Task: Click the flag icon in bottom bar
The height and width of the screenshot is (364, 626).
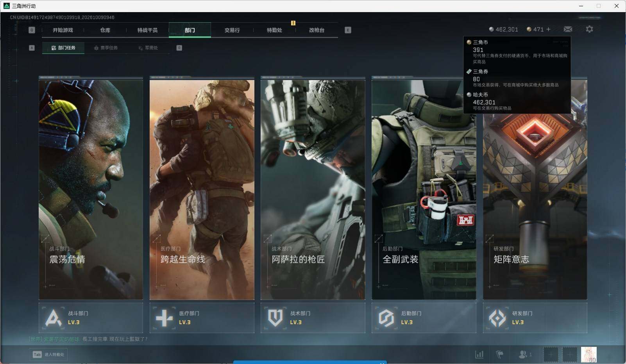Action: pyautogui.click(x=500, y=354)
